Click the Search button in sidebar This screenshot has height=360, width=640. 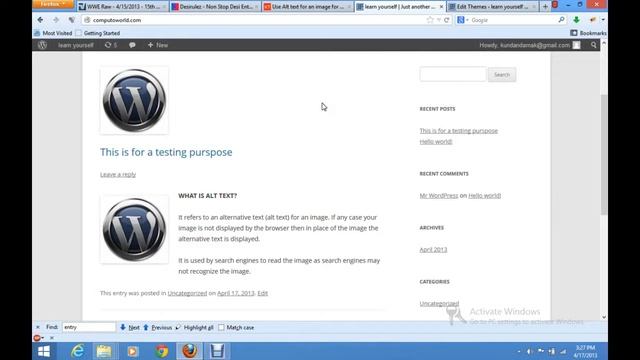point(502,75)
